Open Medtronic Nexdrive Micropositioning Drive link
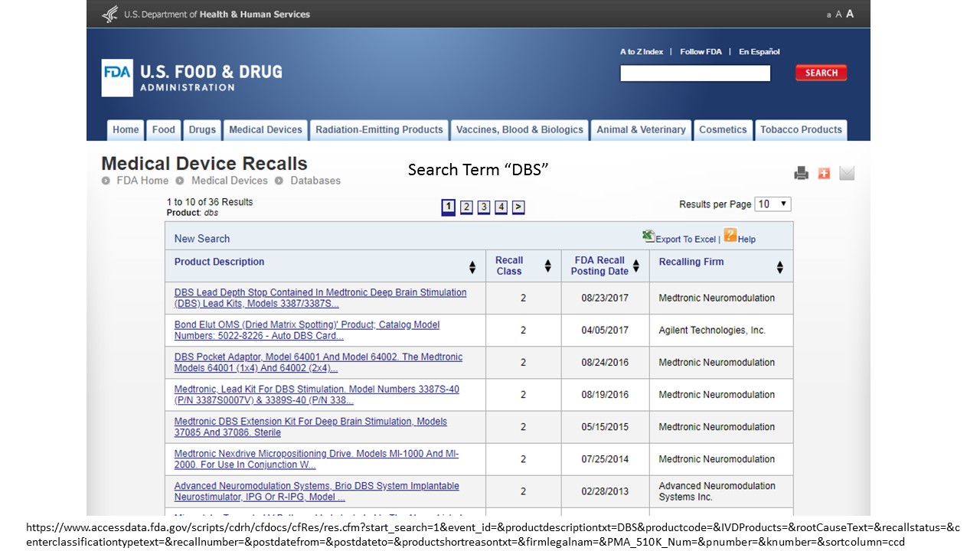The width and height of the screenshot is (980, 551). 317,458
